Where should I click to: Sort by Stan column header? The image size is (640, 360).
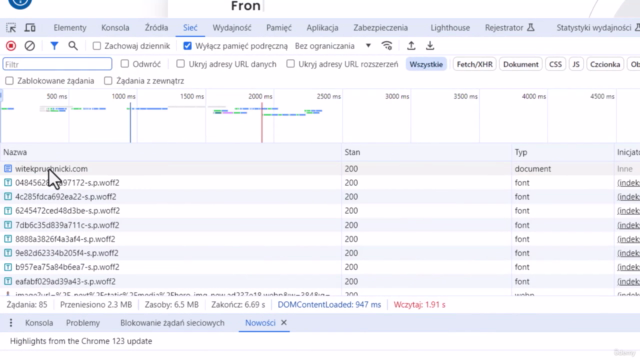[427, 152]
